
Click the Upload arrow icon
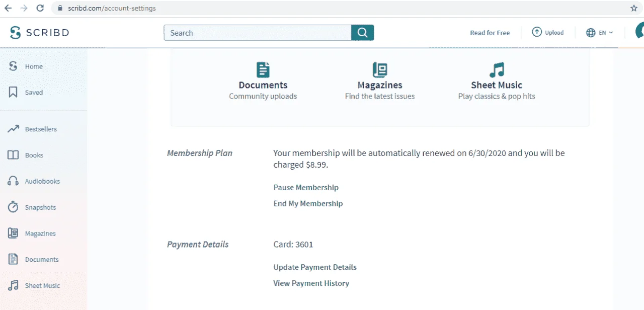(537, 32)
